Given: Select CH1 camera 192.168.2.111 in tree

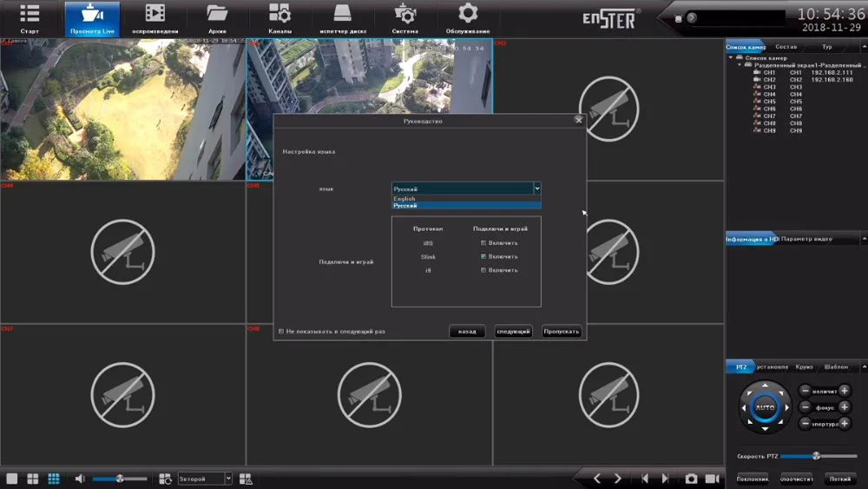Looking at the screenshot, I should (x=803, y=73).
